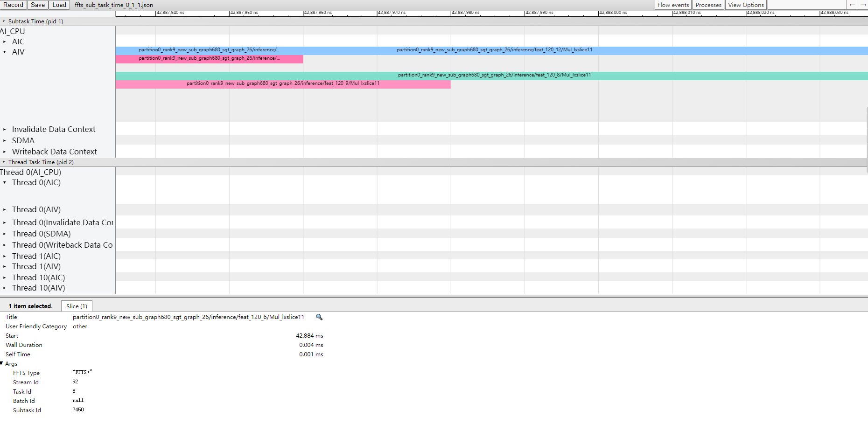
Task: Open the Slice (1) tab
Action: pos(77,306)
